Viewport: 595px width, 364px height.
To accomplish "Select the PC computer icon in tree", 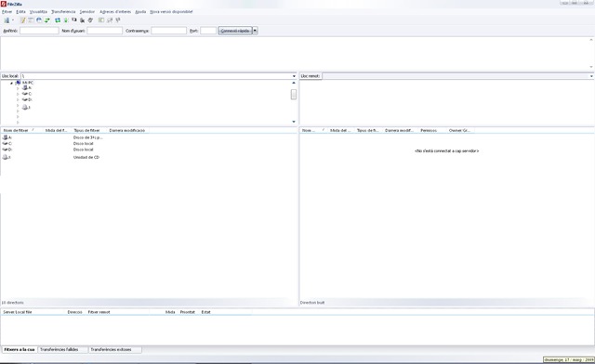I will (18, 83).
